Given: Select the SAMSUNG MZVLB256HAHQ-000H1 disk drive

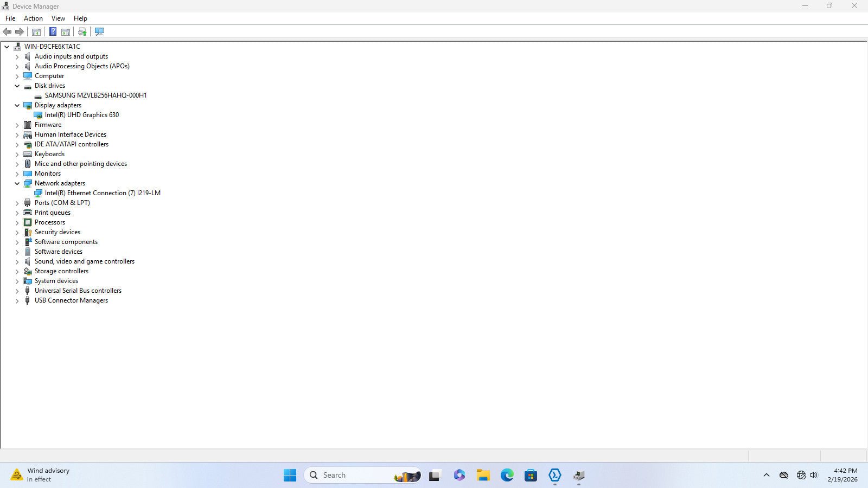Looking at the screenshot, I should pos(95,95).
